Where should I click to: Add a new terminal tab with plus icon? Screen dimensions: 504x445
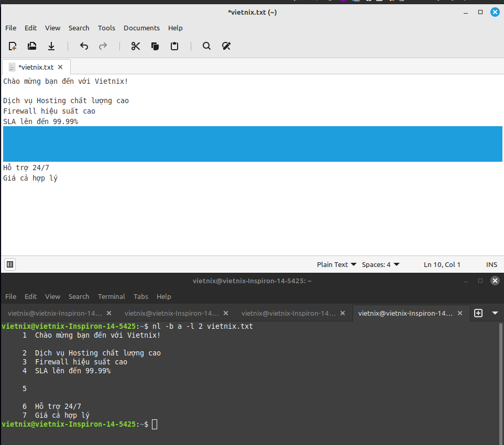click(478, 313)
